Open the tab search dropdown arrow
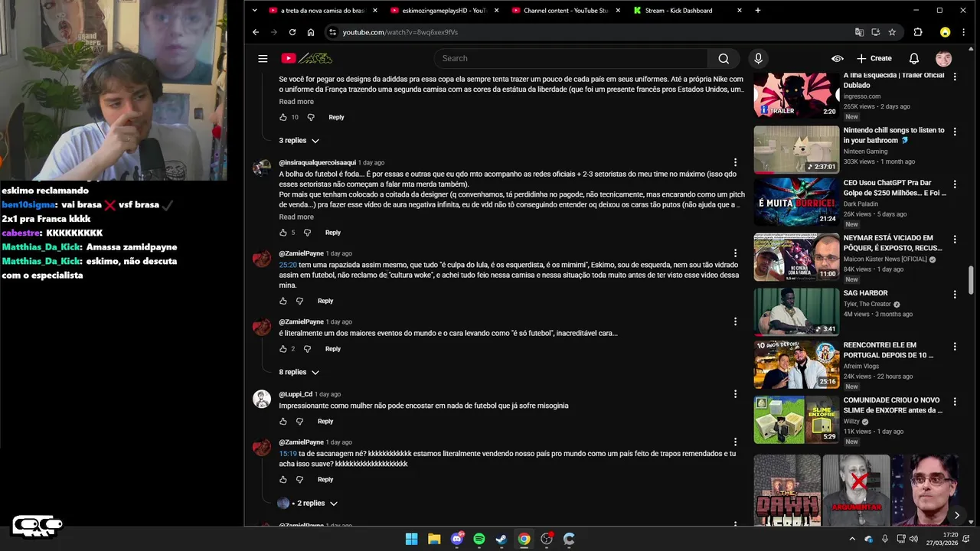 point(254,11)
